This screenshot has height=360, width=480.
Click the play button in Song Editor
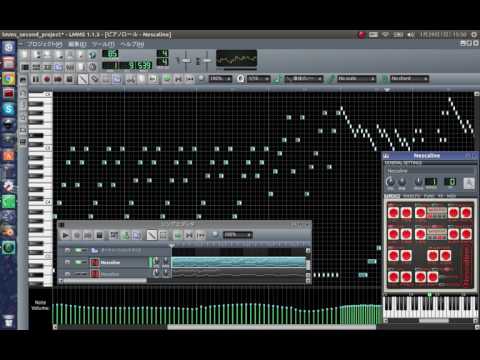click(66, 235)
